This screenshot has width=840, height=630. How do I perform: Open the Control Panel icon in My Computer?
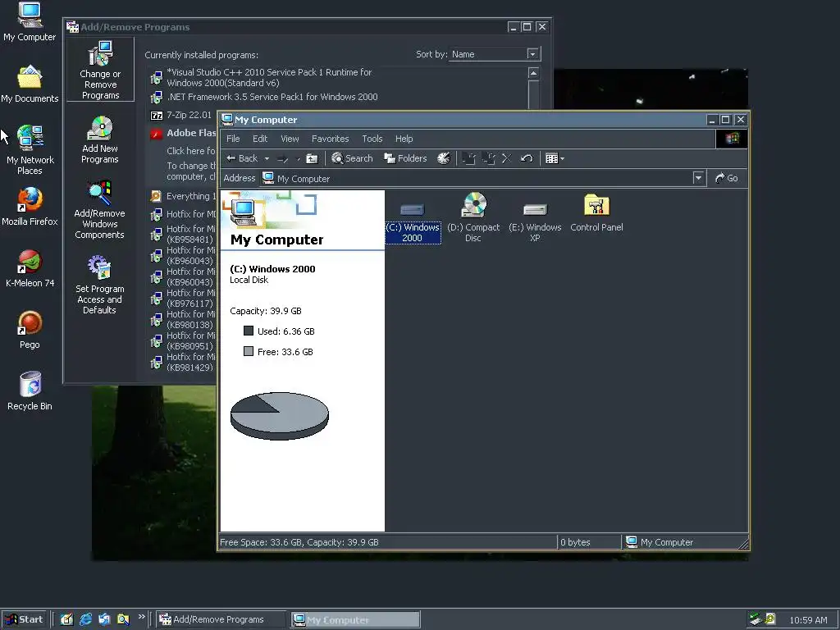click(x=596, y=213)
